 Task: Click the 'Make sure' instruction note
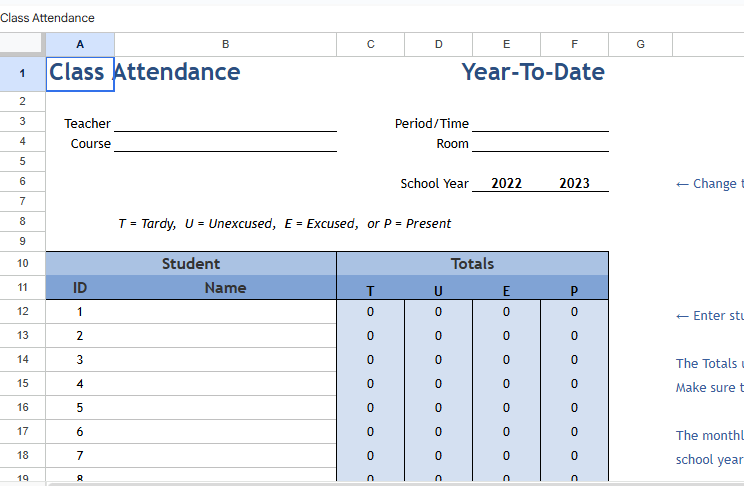[709, 388]
